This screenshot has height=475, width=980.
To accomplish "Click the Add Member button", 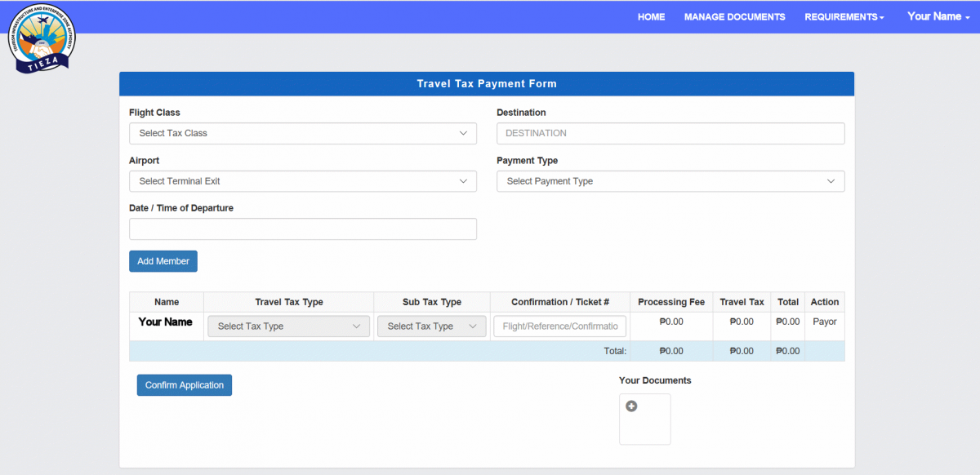I will [x=163, y=261].
